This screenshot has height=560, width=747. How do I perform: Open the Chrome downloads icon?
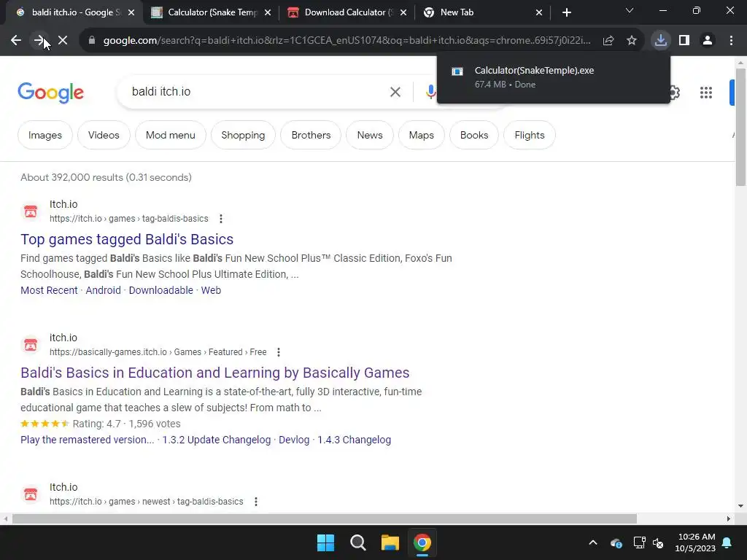pos(661,41)
